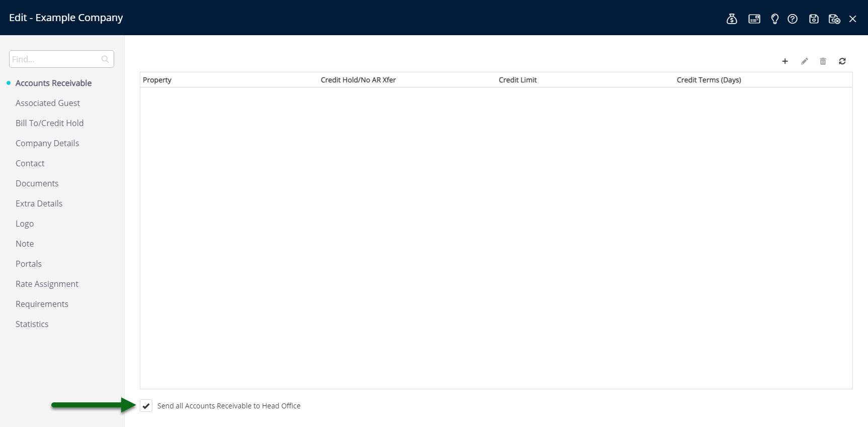This screenshot has width=868, height=427.
Task: Open the Documents section
Action: tap(37, 183)
